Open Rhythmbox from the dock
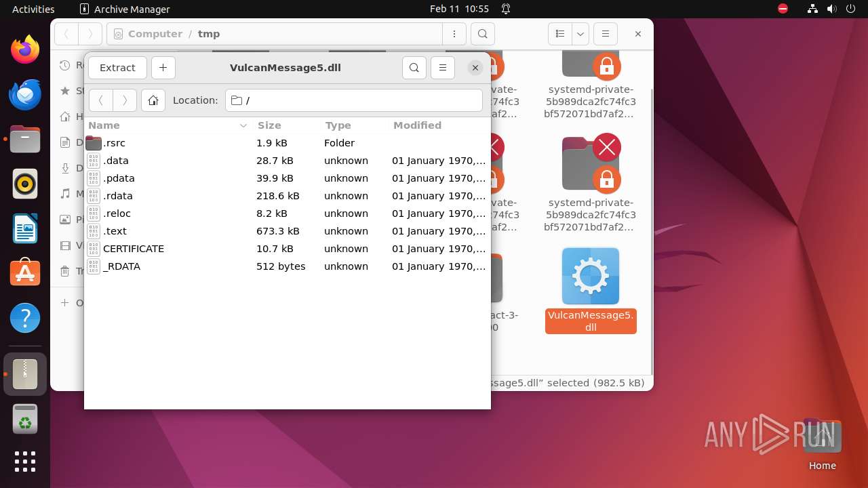This screenshot has height=488, width=868. [25, 184]
